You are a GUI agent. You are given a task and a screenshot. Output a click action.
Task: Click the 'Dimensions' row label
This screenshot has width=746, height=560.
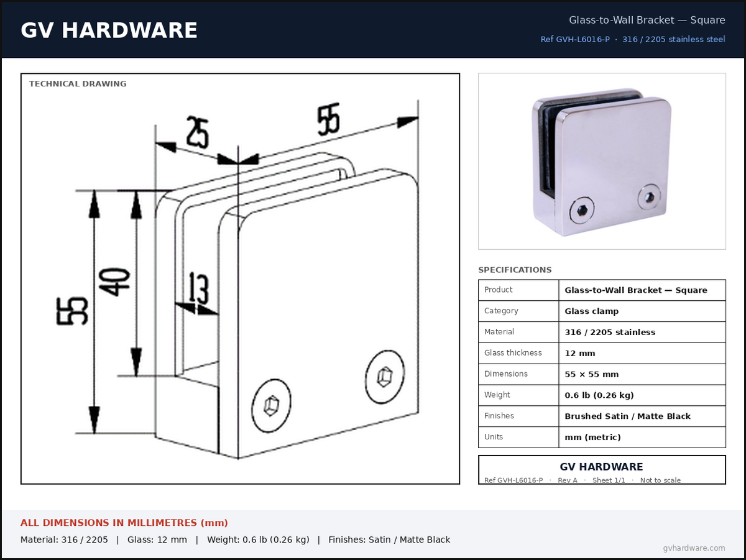(506, 374)
